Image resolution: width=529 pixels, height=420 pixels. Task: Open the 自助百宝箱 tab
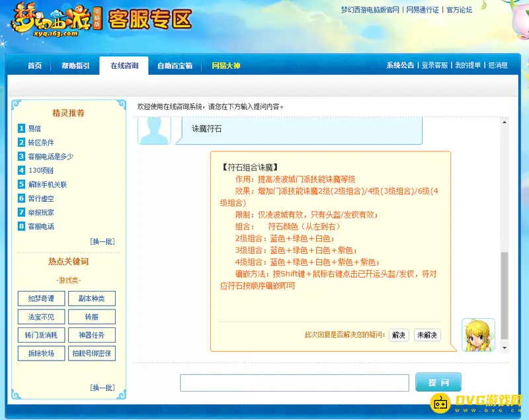175,65
